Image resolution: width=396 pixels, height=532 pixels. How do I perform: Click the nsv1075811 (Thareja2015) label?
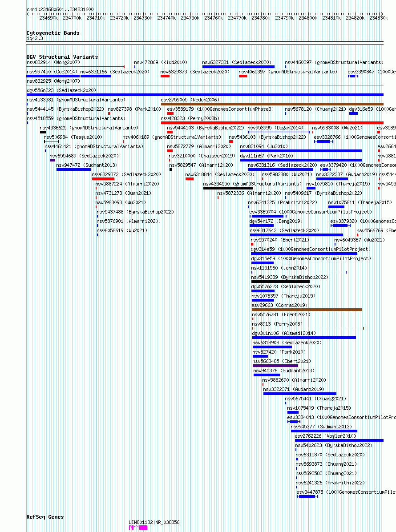coord(360,202)
